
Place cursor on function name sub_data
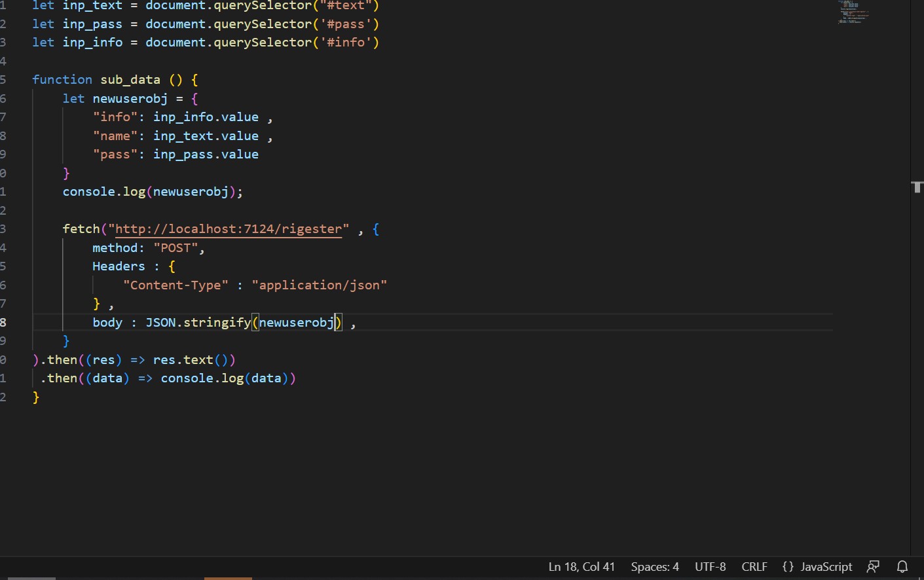(x=130, y=80)
